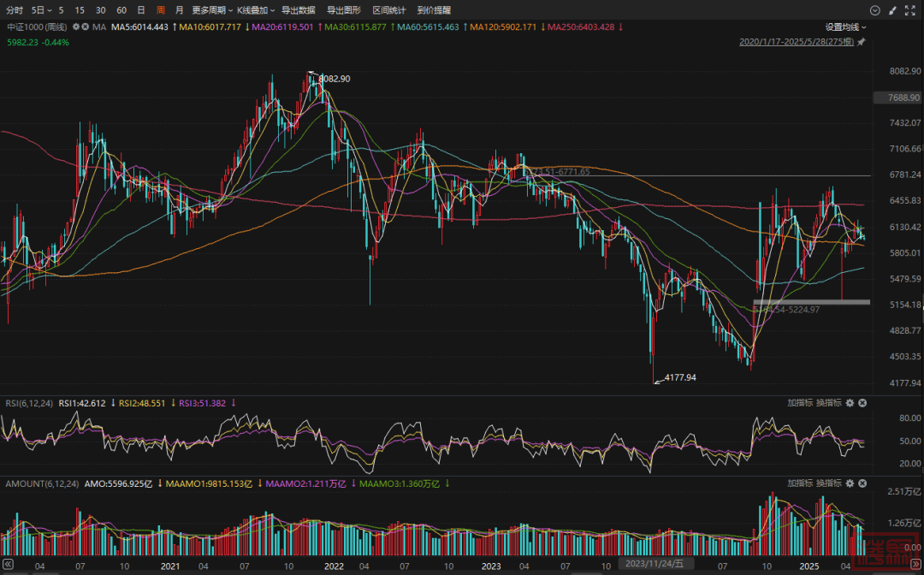Click the 5982.23 -0.44% price readout
Viewport: 924px width, 575px height.
tap(38, 43)
